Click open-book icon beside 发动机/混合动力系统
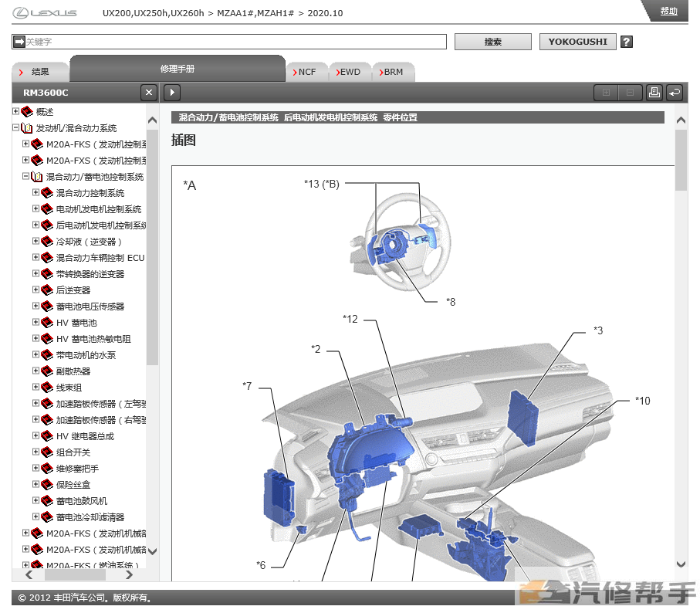This screenshot has width=700, height=613. point(27,128)
